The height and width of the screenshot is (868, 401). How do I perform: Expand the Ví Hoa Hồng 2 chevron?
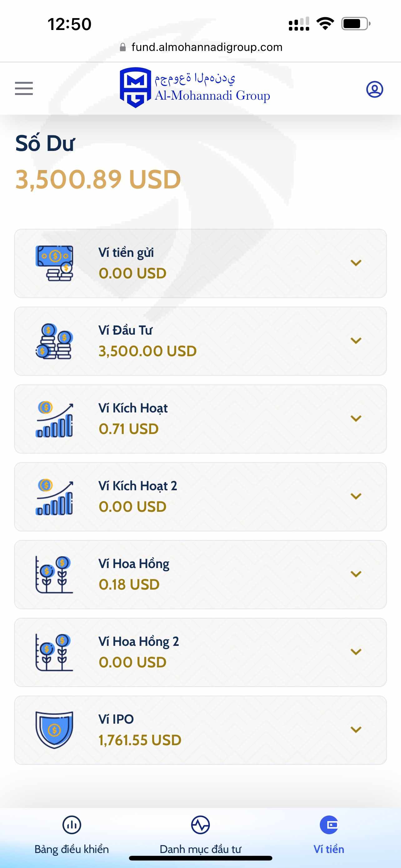point(356,652)
